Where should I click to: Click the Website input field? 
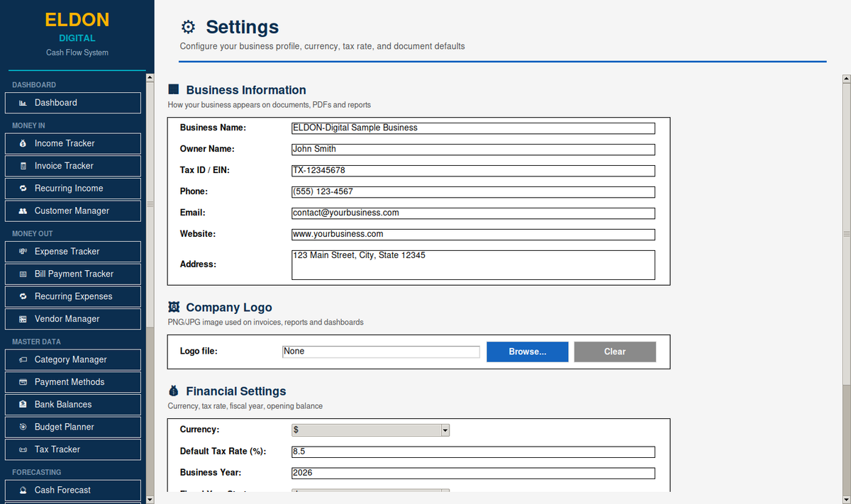(473, 235)
